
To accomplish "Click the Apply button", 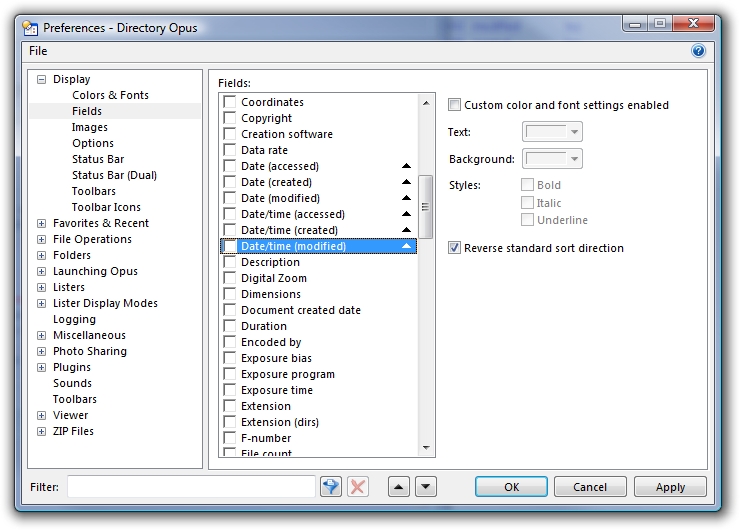I will point(670,487).
